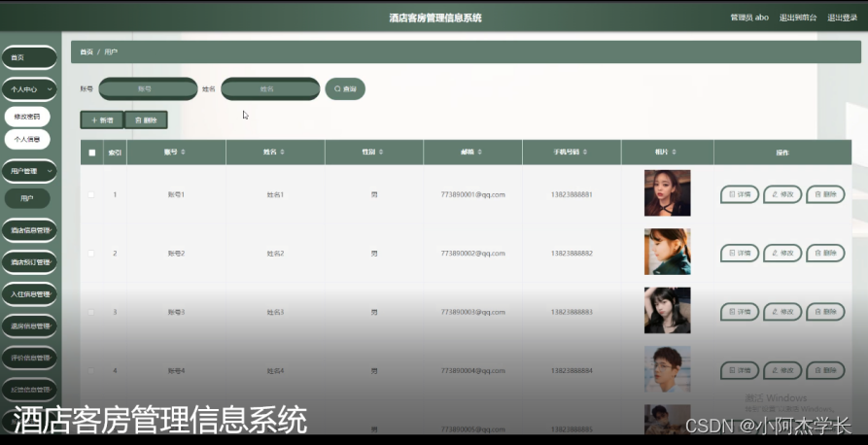
Task: Tick the select-all checkbox in table header
Action: [92, 153]
